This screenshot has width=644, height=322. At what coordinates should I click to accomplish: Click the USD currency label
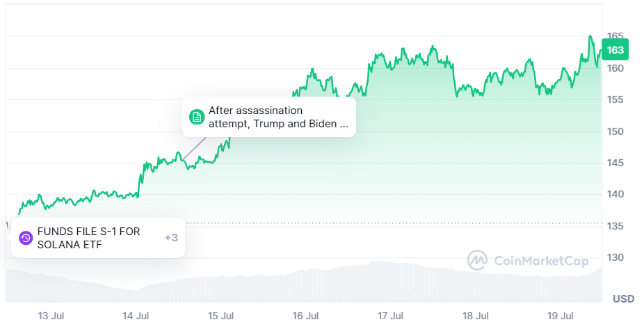[x=623, y=299]
